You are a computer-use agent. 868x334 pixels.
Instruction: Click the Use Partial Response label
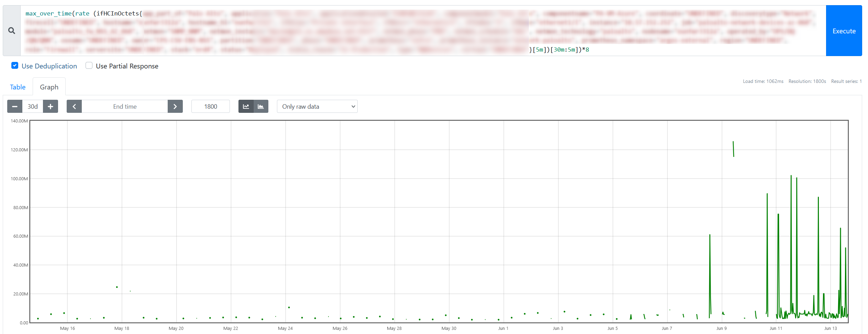127,66
